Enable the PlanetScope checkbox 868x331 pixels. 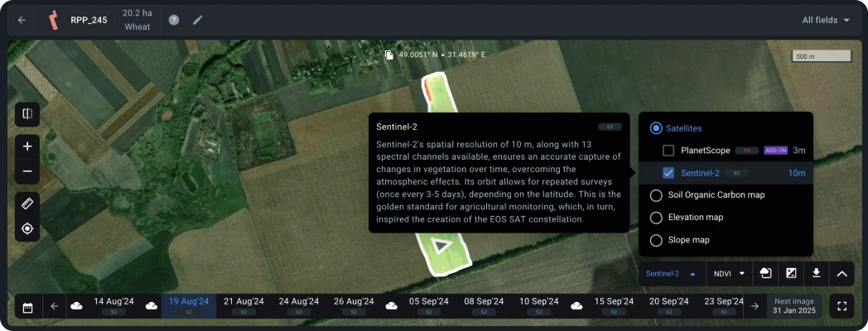tap(668, 151)
